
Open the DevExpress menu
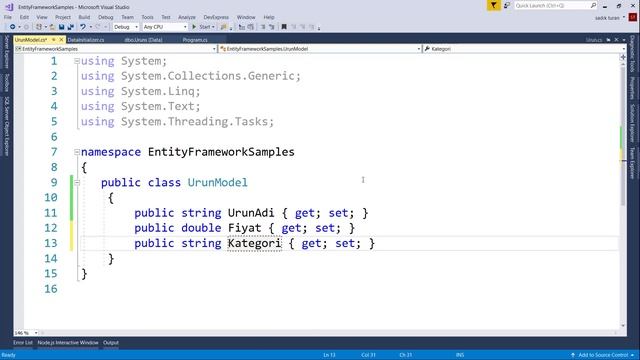[x=216, y=17]
